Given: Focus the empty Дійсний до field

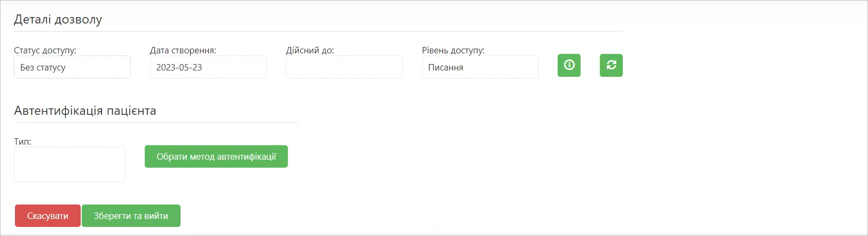Looking at the screenshot, I should coord(344,67).
